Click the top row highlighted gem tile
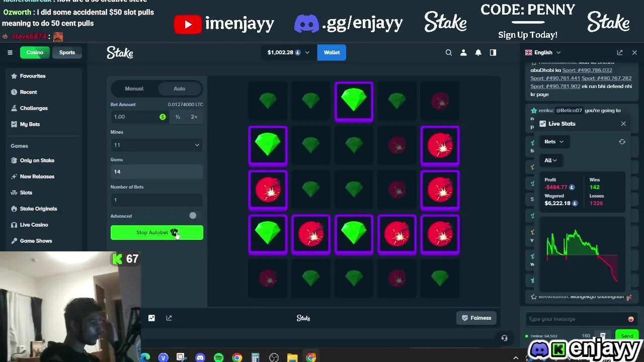This screenshot has height=362, width=644. (x=354, y=102)
